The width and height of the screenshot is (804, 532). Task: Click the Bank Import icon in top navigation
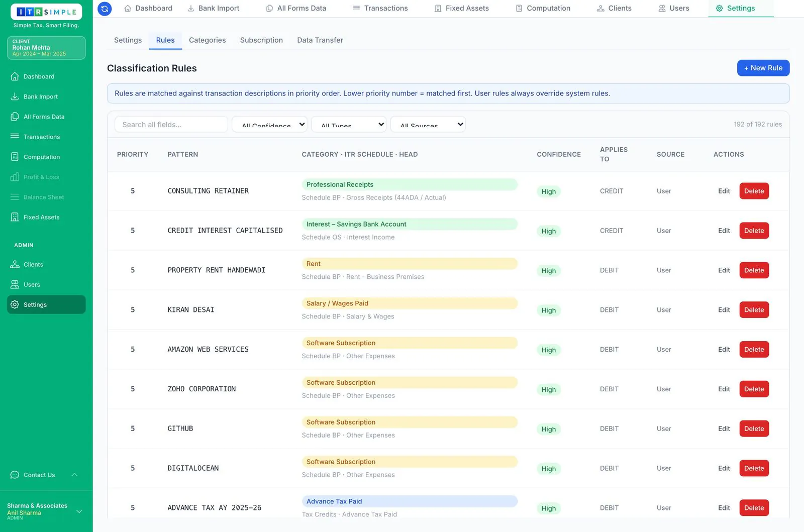click(191, 9)
